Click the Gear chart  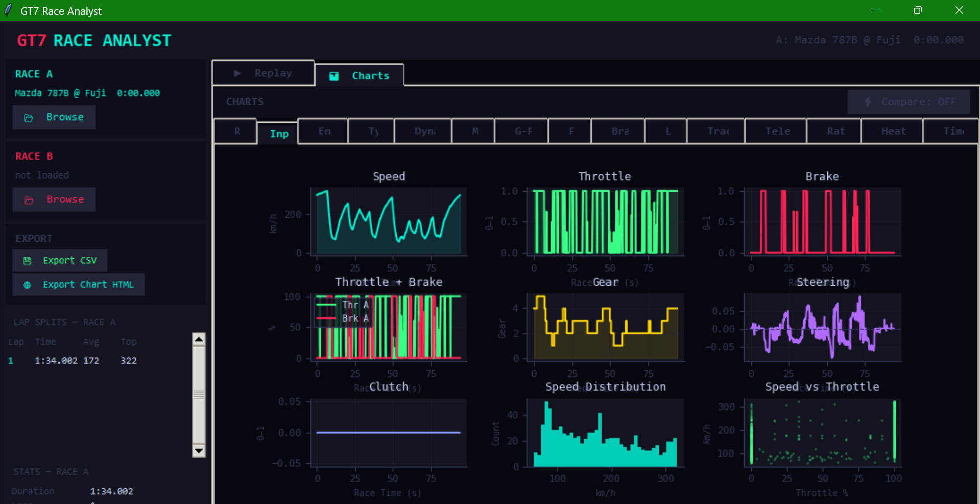tap(606, 327)
